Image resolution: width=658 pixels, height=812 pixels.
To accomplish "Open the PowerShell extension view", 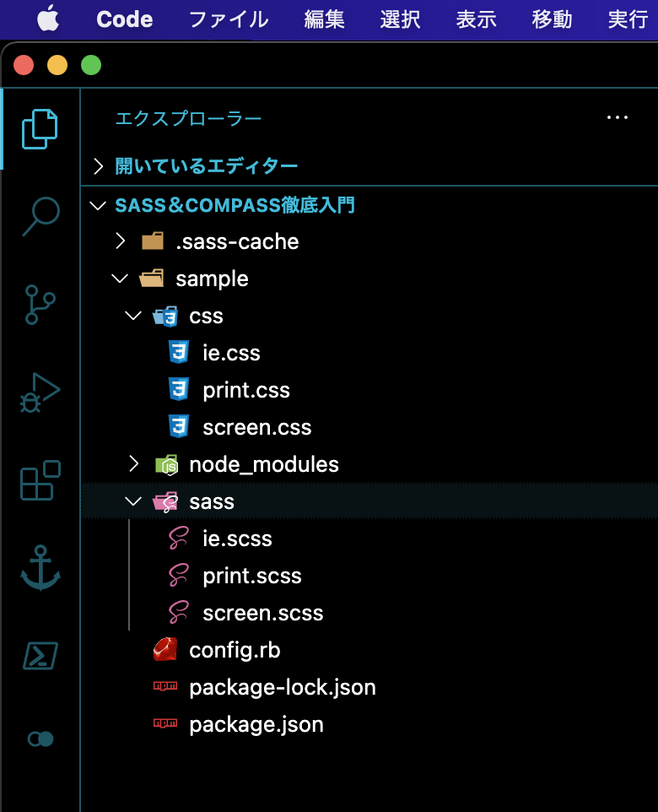I will pyautogui.click(x=39, y=652).
